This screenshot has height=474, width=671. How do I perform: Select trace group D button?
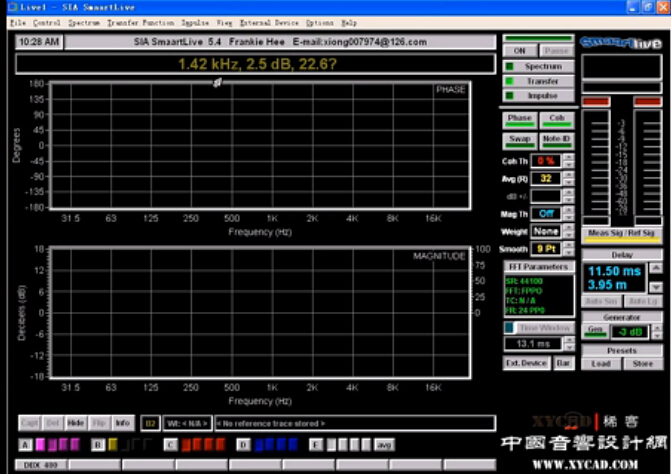tap(243, 445)
